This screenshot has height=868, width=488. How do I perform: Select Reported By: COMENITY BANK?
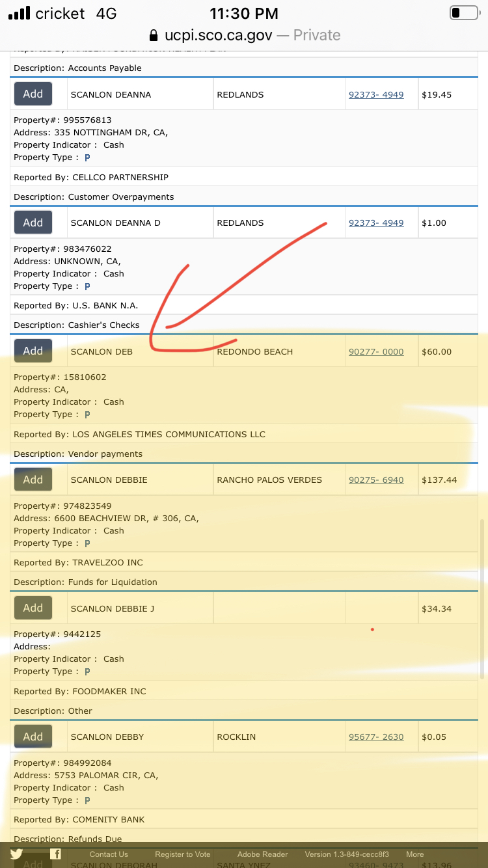(x=79, y=819)
